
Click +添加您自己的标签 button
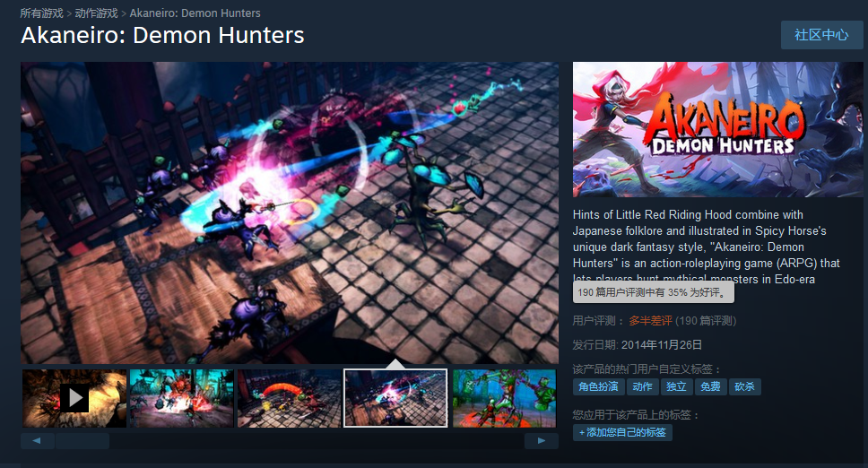623,432
